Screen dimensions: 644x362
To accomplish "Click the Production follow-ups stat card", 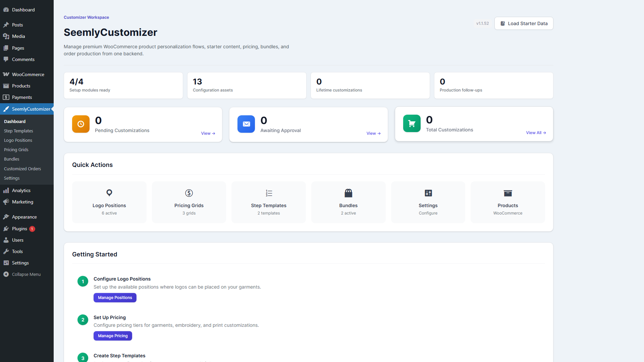I will pyautogui.click(x=494, y=85).
